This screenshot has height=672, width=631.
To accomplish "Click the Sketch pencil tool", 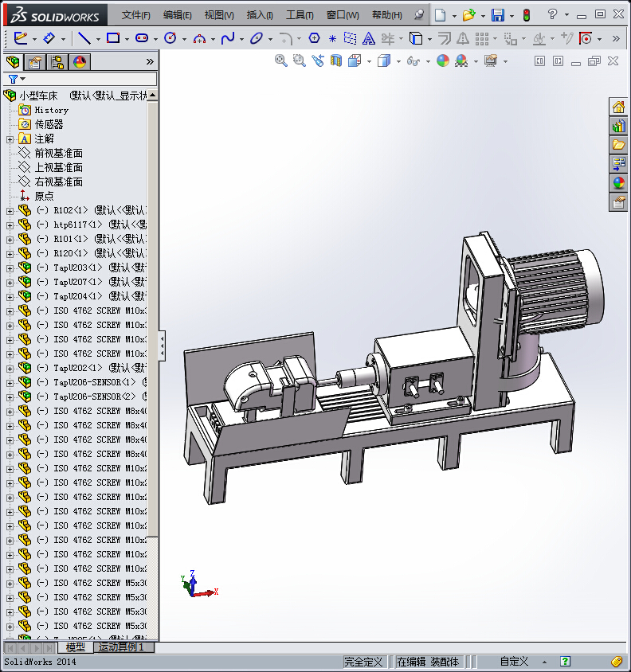I will [x=20, y=38].
